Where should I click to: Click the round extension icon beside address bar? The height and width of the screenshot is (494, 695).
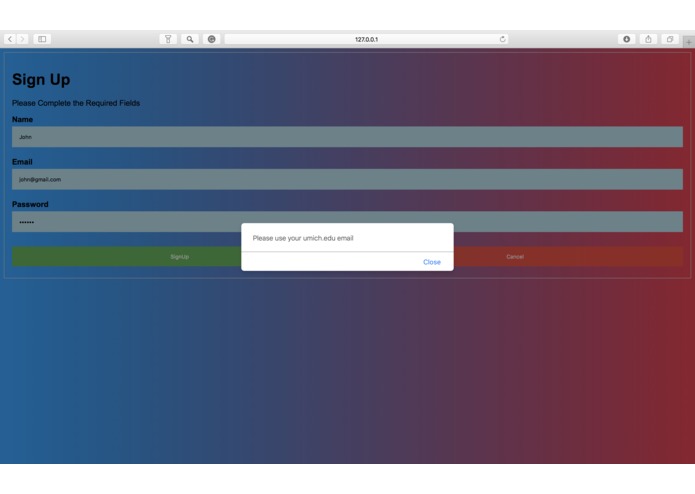[x=211, y=39]
